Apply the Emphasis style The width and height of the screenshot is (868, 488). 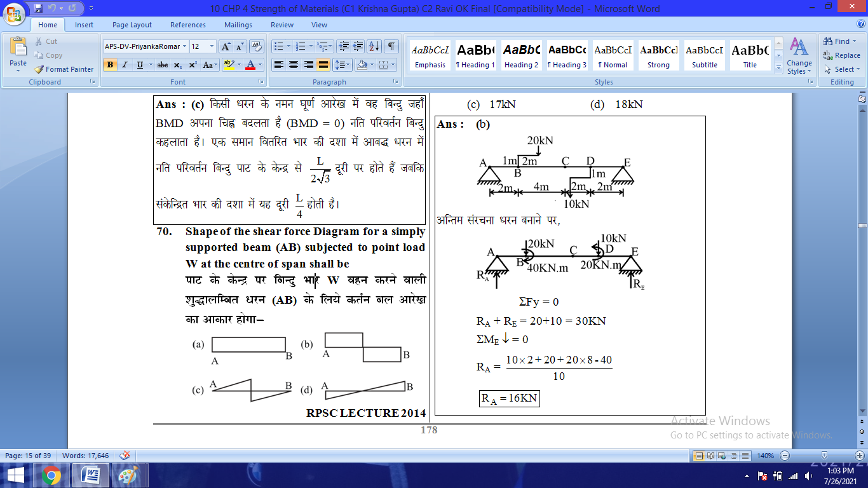coord(430,55)
